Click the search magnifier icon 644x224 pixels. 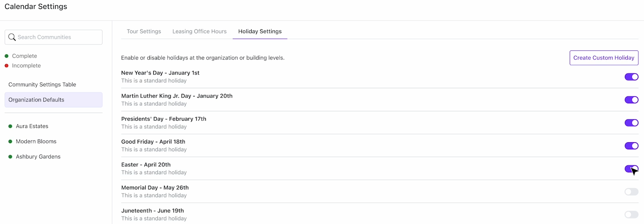point(12,37)
